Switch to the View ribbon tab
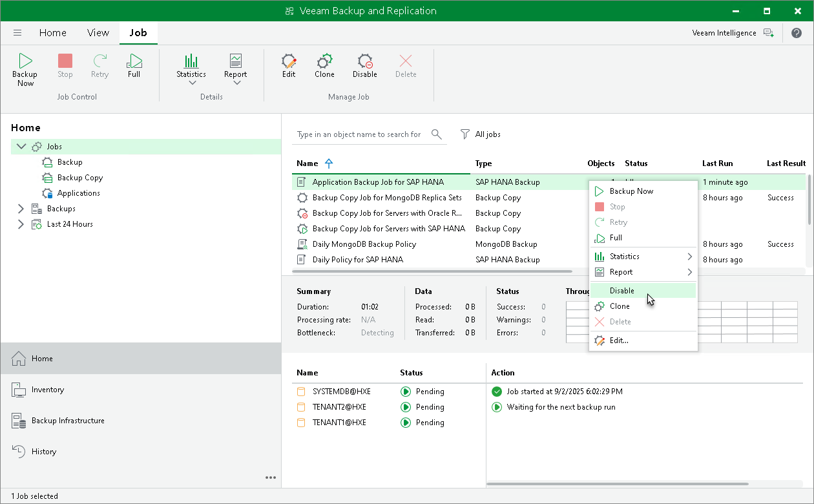Image resolution: width=814 pixels, height=504 pixels. coord(98,32)
